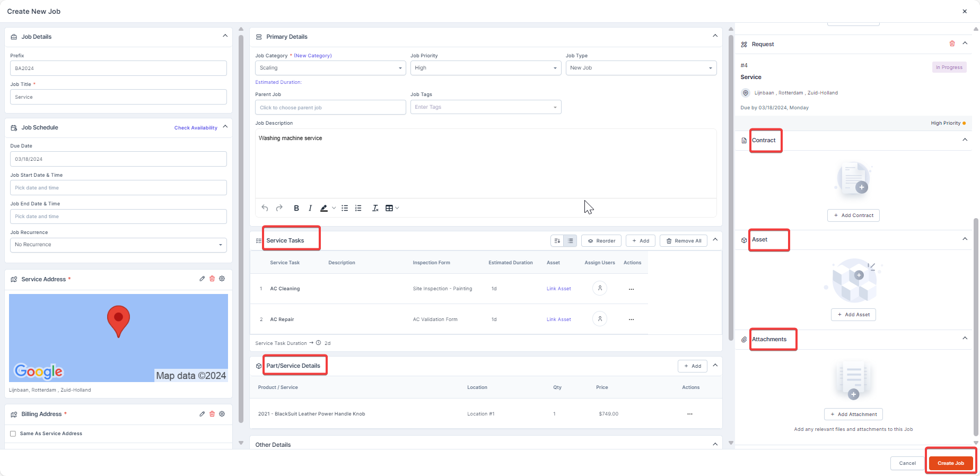Click assign user icon for AC Cleaning
The height and width of the screenshot is (476, 980).
click(600, 288)
